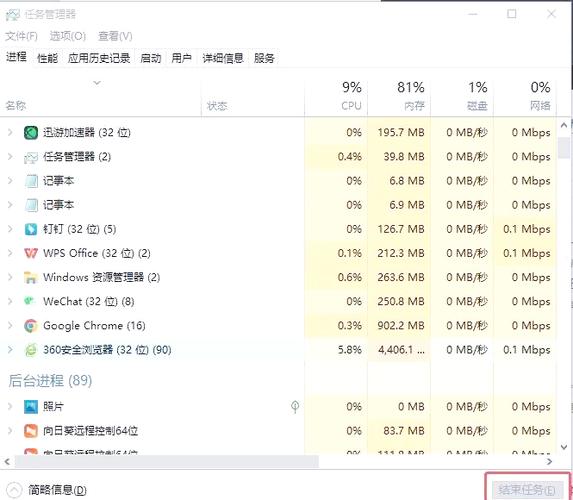The width and height of the screenshot is (573, 500).
Task: Click the Windows 资源管理器 folder icon
Action: click(x=31, y=277)
